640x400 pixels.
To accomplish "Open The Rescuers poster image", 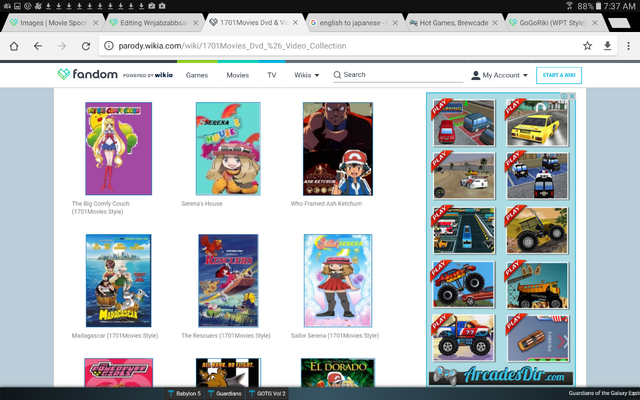I will (x=228, y=280).
